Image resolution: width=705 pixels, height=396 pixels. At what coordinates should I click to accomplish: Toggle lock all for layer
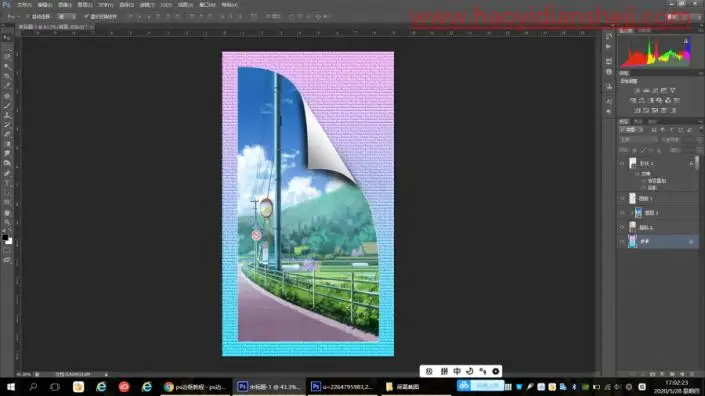click(x=660, y=150)
